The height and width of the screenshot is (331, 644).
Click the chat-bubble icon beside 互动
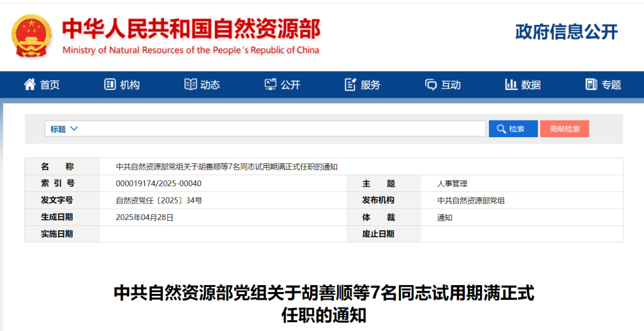tap(431, 85)
